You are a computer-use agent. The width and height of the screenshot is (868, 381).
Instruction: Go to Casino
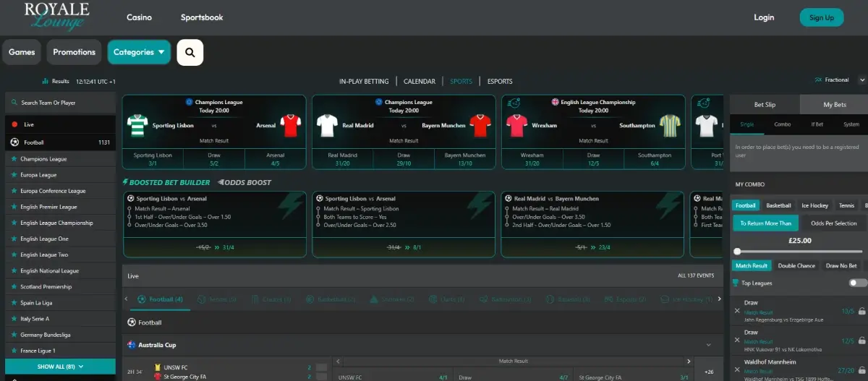tap(139, 17)
